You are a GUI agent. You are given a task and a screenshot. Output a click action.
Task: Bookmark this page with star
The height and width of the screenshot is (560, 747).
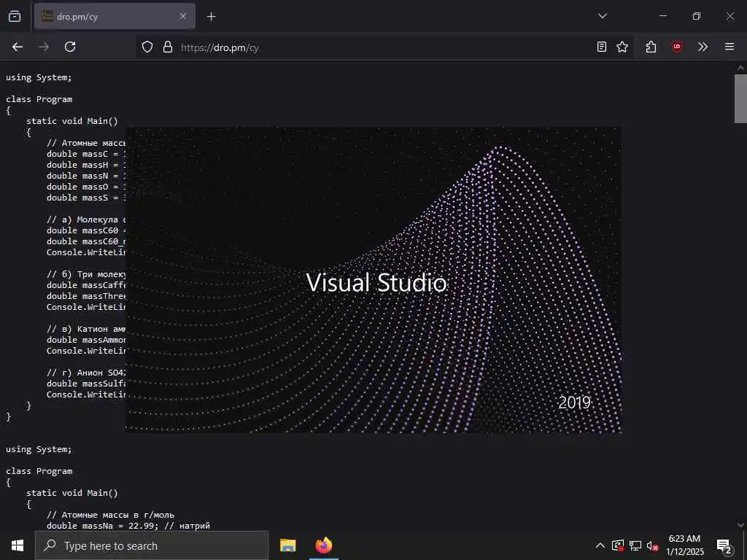point(622,47)
